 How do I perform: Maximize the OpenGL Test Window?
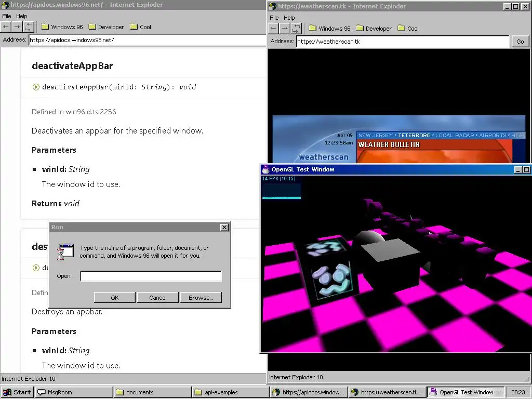526,170
